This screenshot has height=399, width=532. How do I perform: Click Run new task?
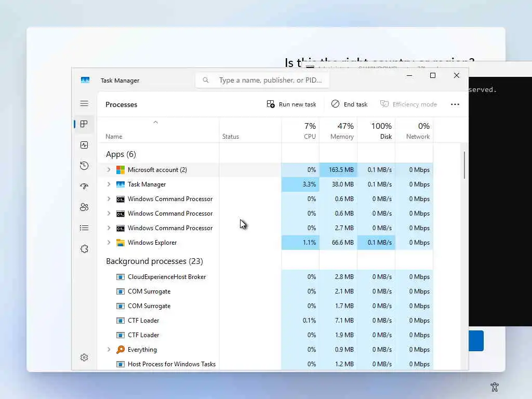(291, 104)
